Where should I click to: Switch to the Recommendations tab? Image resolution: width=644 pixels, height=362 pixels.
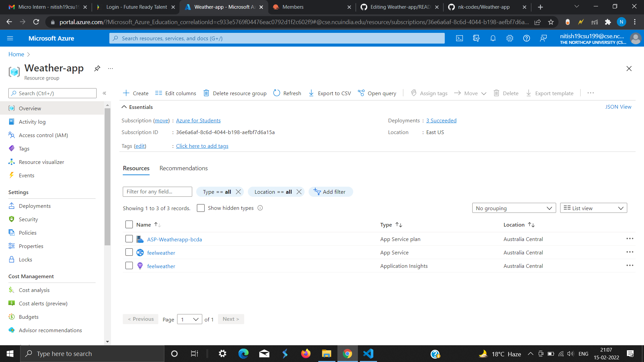183,168
